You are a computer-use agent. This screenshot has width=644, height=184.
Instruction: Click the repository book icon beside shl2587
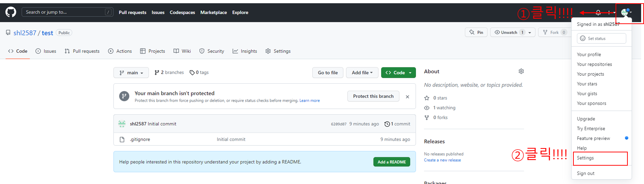click(x=8, y=33)
